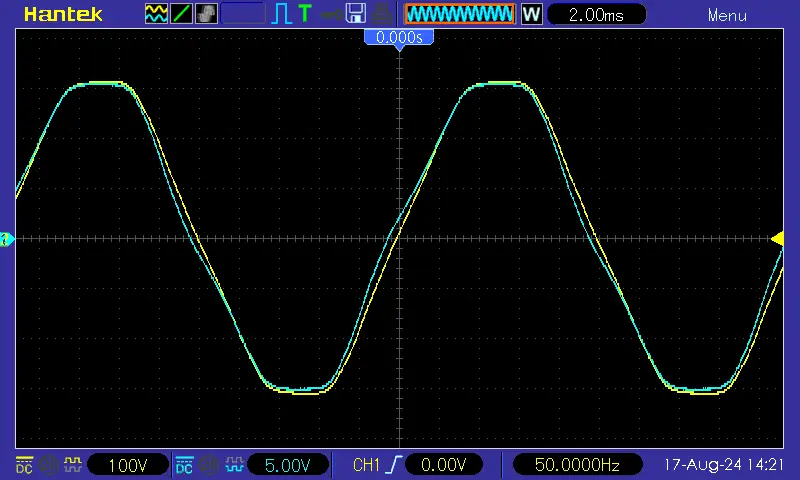Click the green diagonal line math icon
This screenshot has width=800, height=480.
point(181,14)
